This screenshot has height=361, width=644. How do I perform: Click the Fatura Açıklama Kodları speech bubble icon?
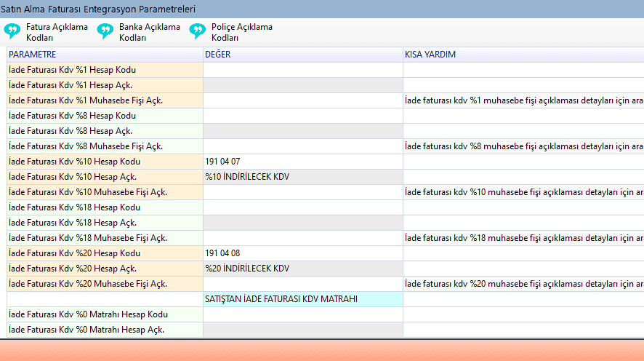[12, 31]
